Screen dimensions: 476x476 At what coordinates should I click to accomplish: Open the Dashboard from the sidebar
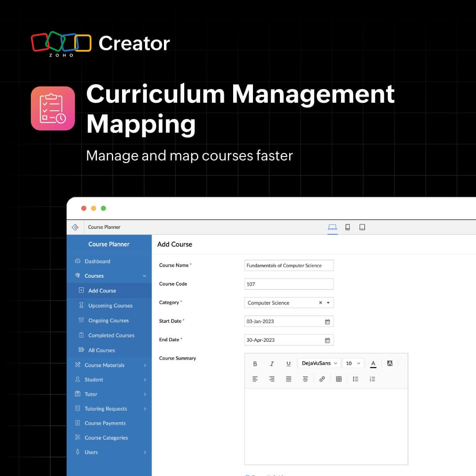pos(97,261)
